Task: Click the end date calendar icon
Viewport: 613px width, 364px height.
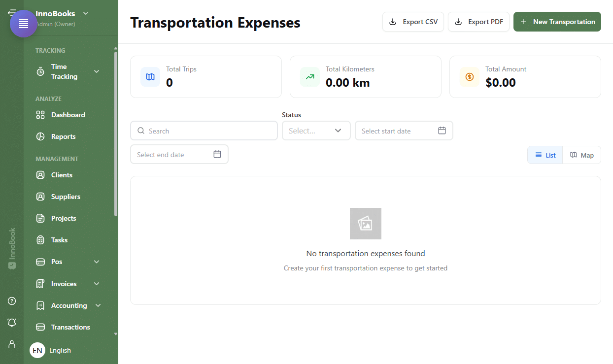Action: tap(217, 154)
